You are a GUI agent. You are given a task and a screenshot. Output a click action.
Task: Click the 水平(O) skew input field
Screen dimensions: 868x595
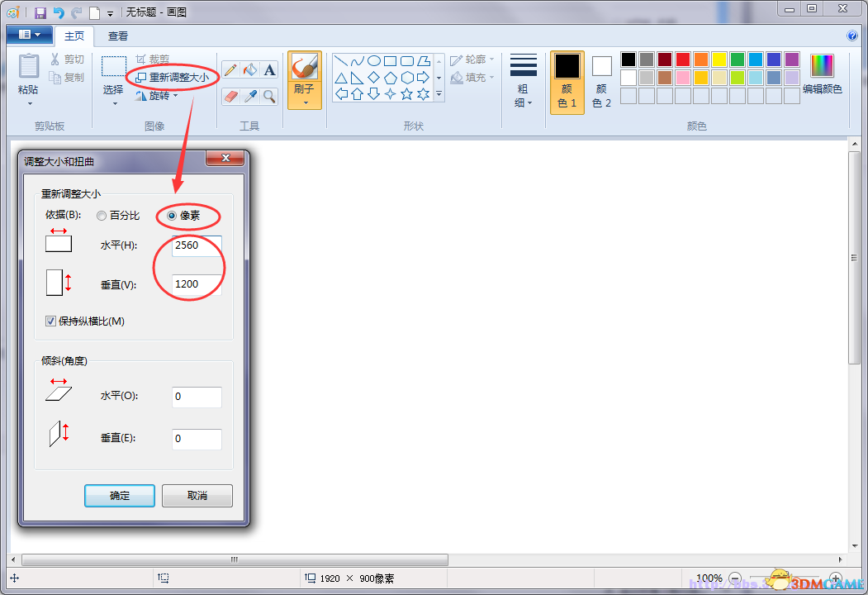[197, 397]
